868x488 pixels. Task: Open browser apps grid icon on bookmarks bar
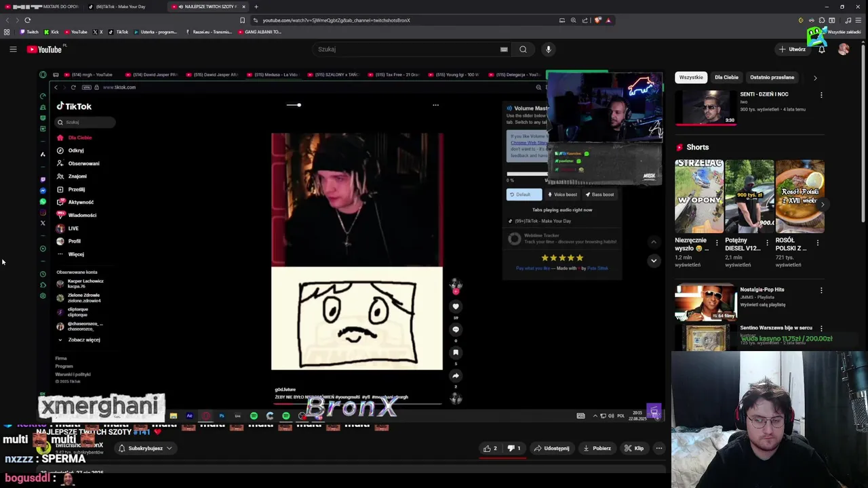point(7,32)
